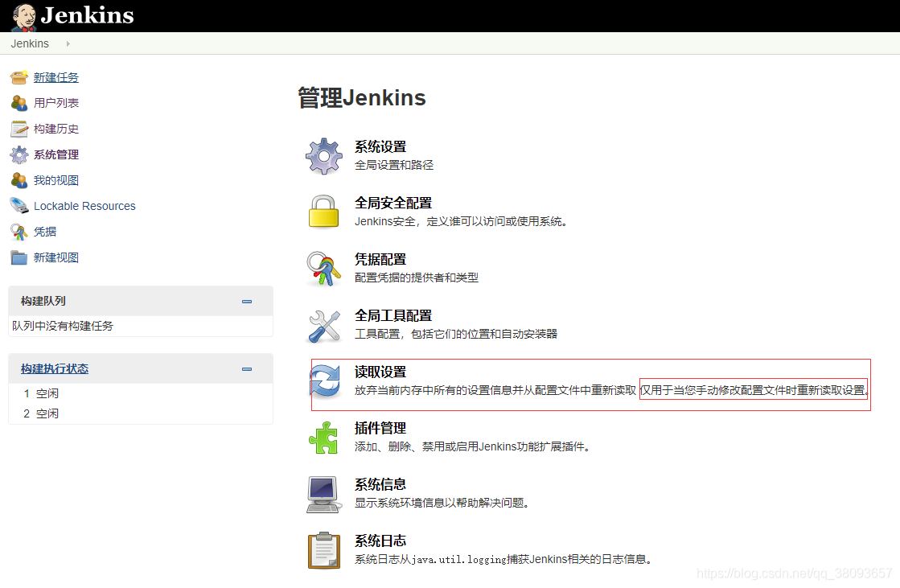
Task: Click the 全局工具配置 wrench and screwdriver icon
Action: pos(323,326)
